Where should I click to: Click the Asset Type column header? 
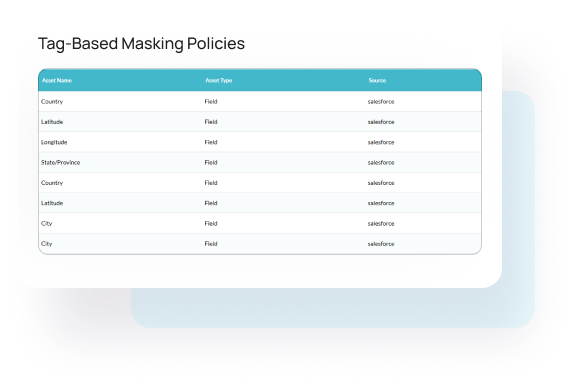pos(219,80)
